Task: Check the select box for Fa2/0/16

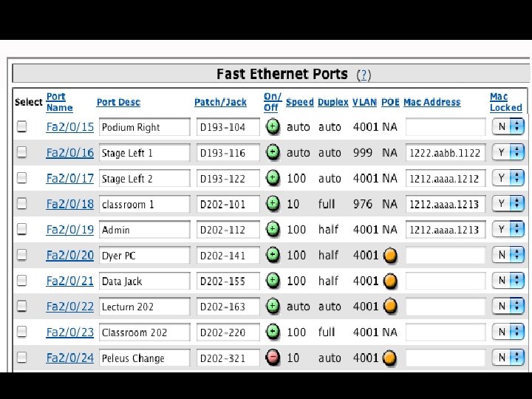Action: [x=22, y=153]
